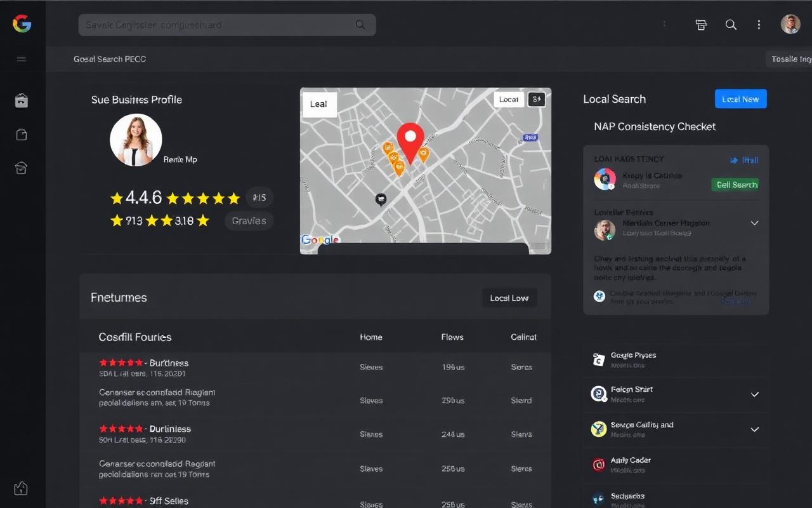Screen dimensions: 812x508
Task: Click the top search input field
Action: pos(227,25)
